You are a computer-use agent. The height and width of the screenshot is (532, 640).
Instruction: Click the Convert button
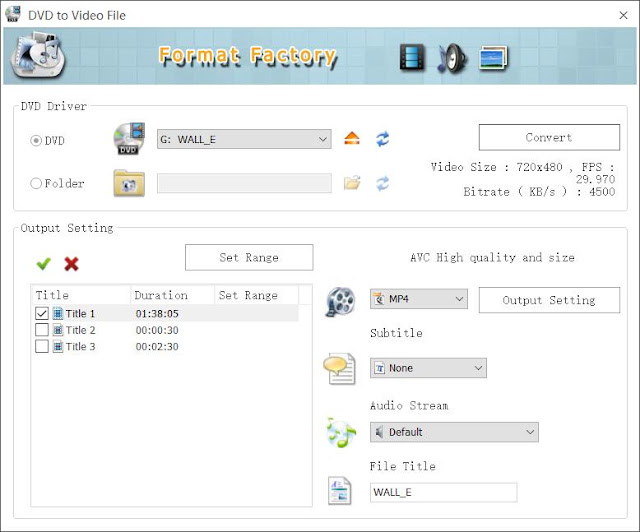pyautogui.click(x=549, y=138)
